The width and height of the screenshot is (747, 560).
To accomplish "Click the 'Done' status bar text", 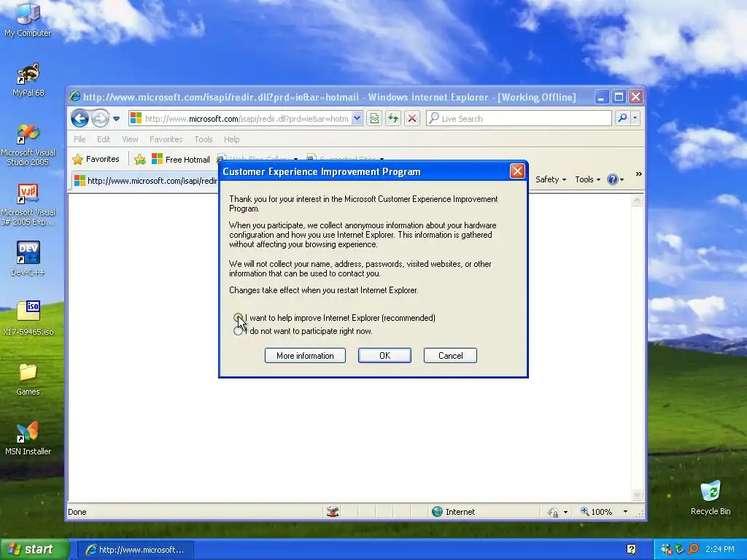I will [77, 512].
